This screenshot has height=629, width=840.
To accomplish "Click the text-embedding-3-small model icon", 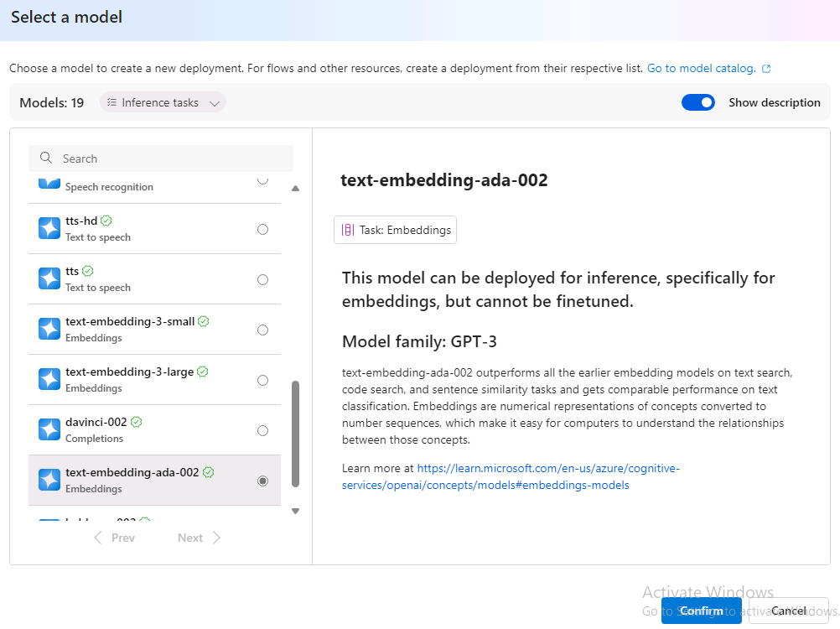I will [49, 330].
